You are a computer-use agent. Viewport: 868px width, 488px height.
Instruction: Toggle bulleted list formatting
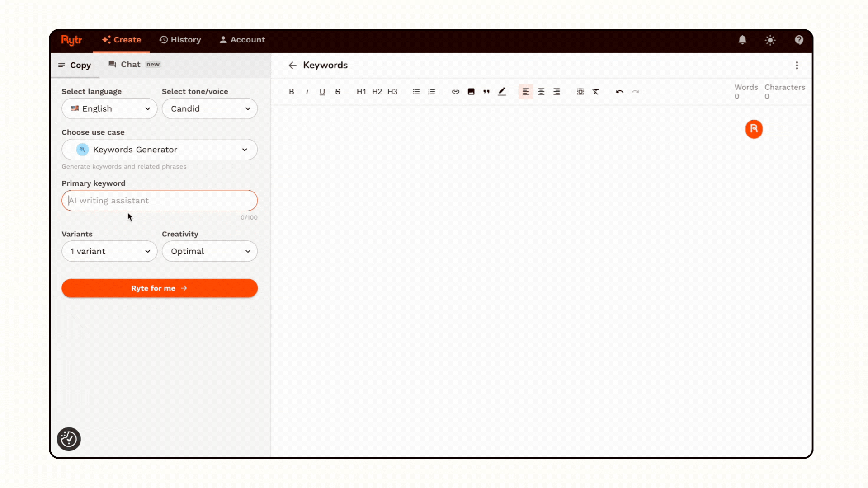tap(416, 91)
